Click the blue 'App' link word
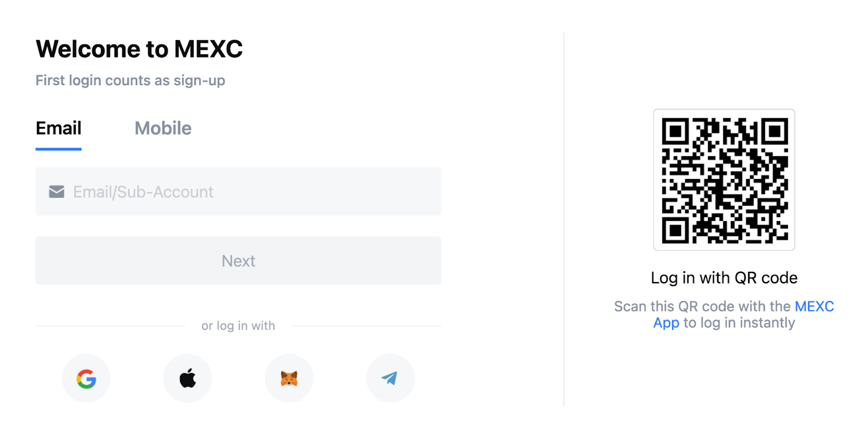Screen dimensions: 868x446 coord(666,323)
